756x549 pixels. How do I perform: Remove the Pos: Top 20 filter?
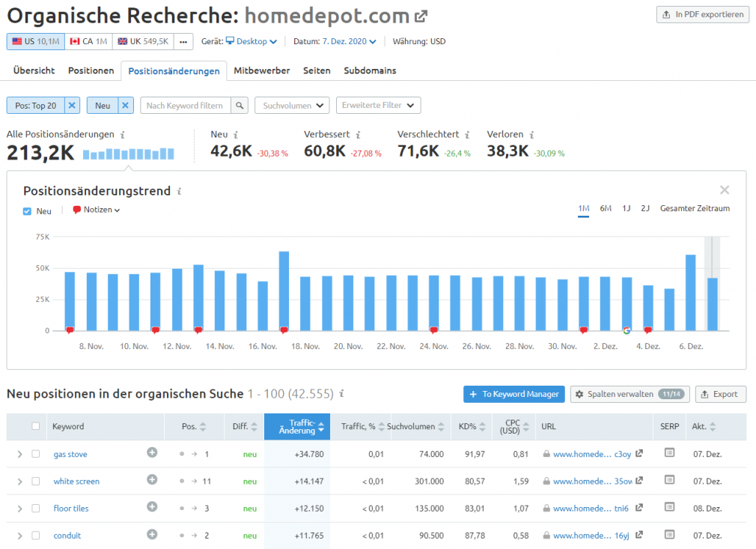tap(72, 105)
